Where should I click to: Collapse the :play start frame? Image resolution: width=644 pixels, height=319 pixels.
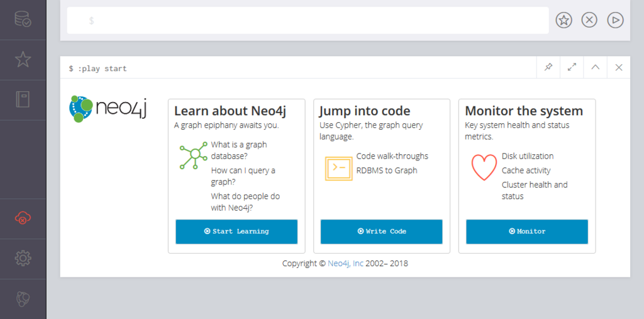[x=595, y=67]
